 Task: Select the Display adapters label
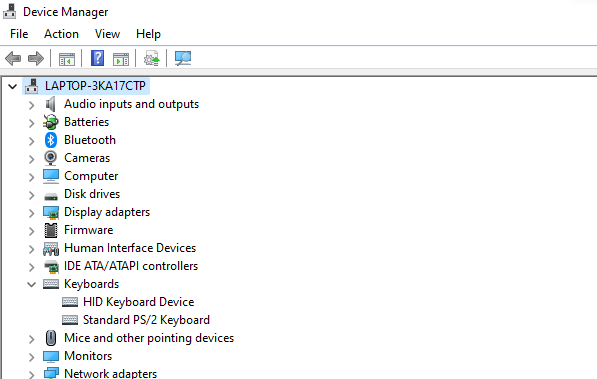(107, 212)
